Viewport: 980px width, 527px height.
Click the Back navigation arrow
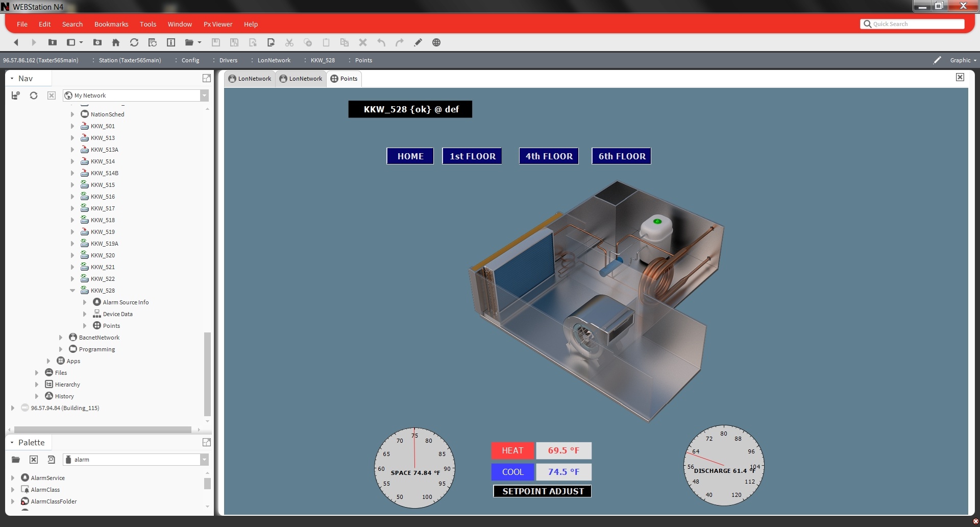16,42
